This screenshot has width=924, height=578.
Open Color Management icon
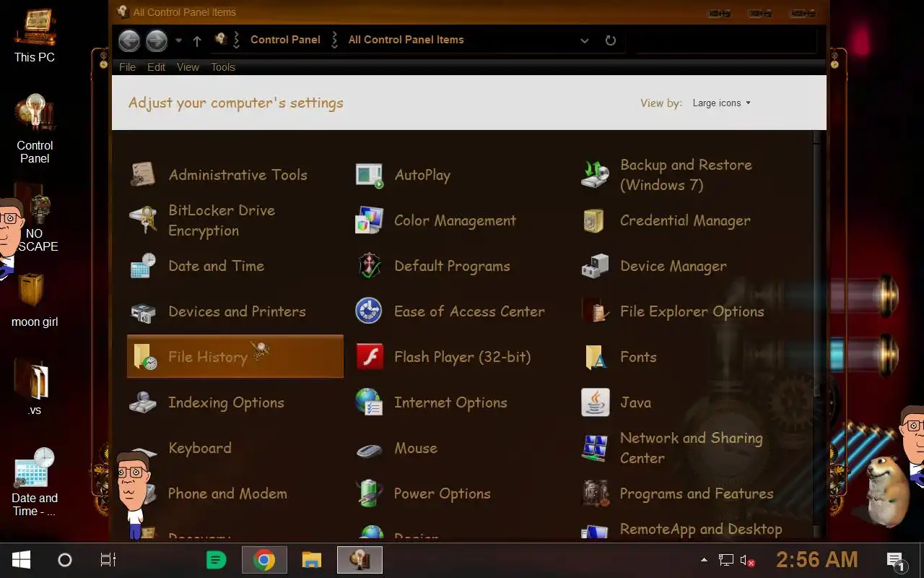[x=370, y=220]
